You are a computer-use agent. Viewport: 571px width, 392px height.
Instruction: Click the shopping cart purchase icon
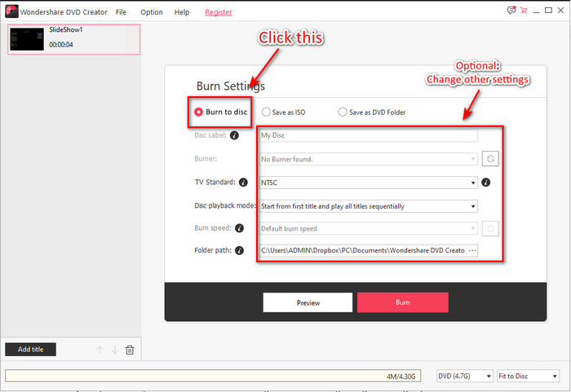(524, 11)
